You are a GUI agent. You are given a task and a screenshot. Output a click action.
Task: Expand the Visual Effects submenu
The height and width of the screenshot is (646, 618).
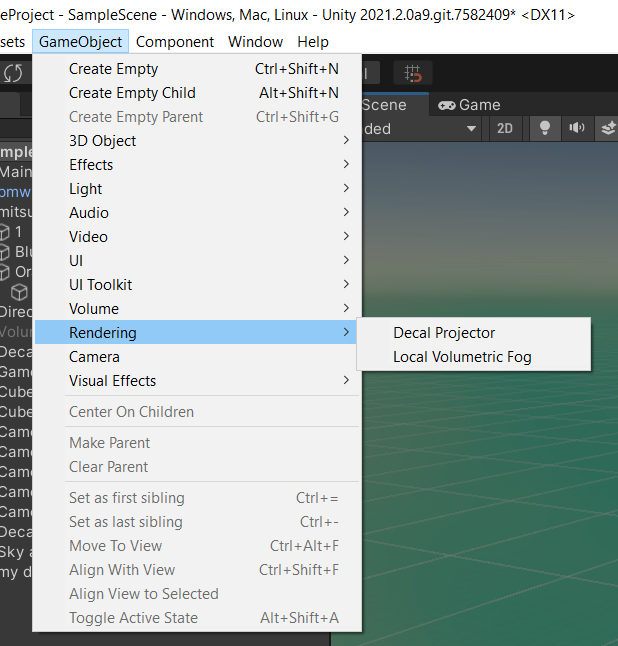[197, 381]
